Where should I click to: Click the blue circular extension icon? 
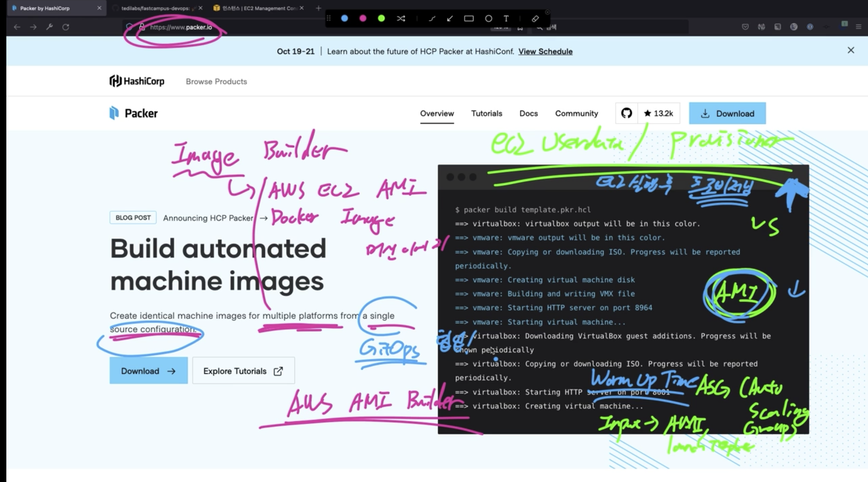pos(810,27)
